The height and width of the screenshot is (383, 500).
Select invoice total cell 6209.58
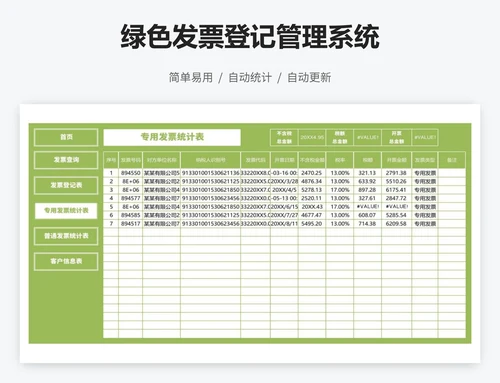pyautogui.click(x=396, y=224)
